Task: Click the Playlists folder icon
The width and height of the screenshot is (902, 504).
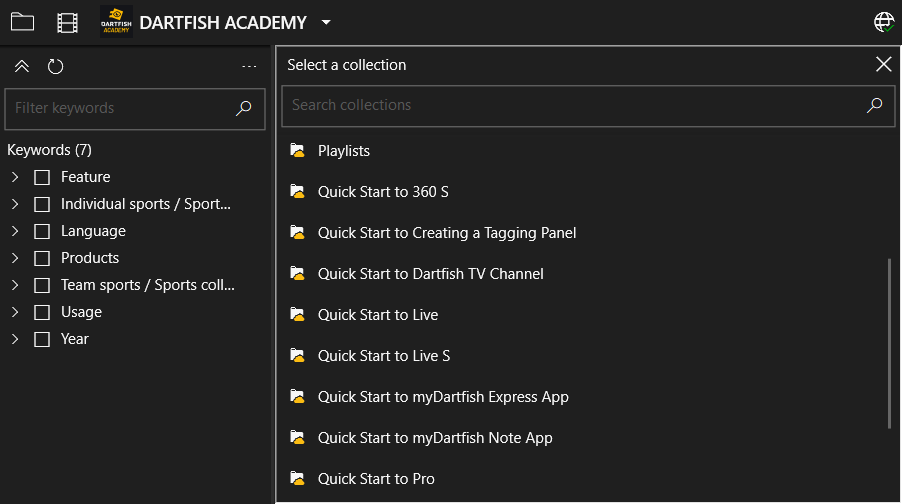Action: pyautogui.click(x=297, y=150)
